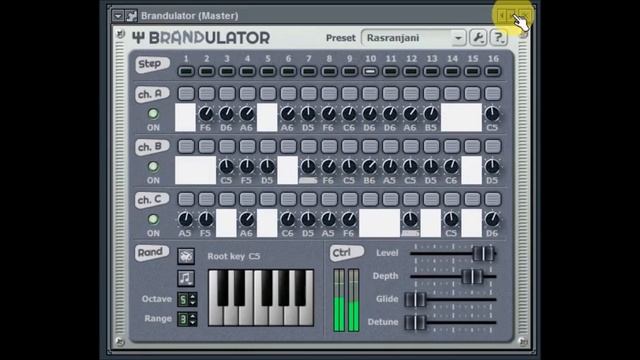Viewport: 640px width, 360px height.
Task: Click the ch. C label
Action: point(152,200)
